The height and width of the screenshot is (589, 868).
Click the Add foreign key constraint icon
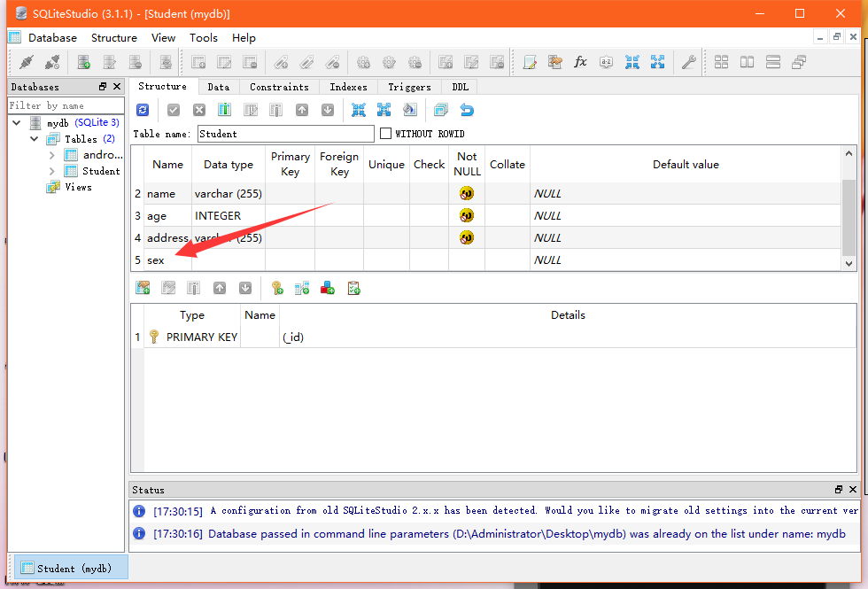point(302,288)
